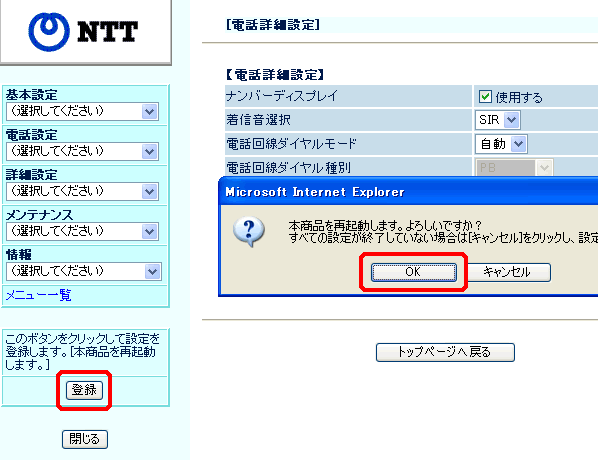Screen dimensions: 598x460
Task: Click the トップページへ戻る button
Action: [445, 352]
